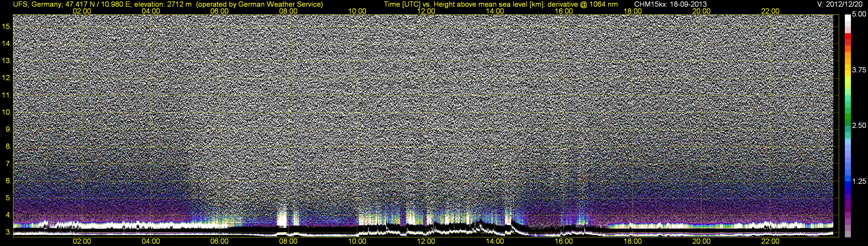868x246 pixels.
Task: Click the '02:00' label on the lower time axis
Action: pyautogui.click(x=82, y=241)
